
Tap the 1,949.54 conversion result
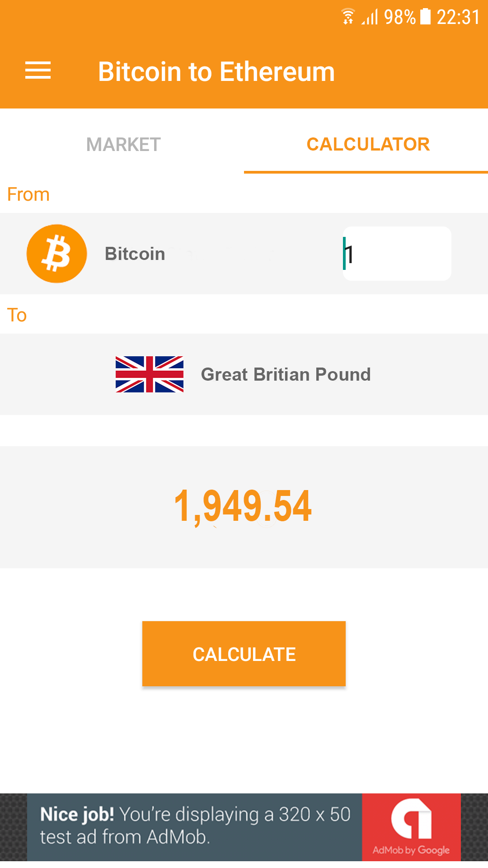tap(243, 506)
